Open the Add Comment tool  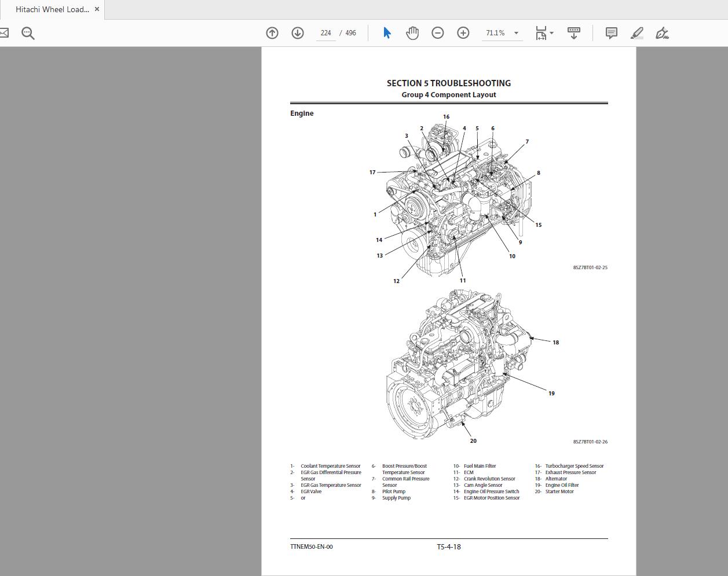tap(611, 33)
